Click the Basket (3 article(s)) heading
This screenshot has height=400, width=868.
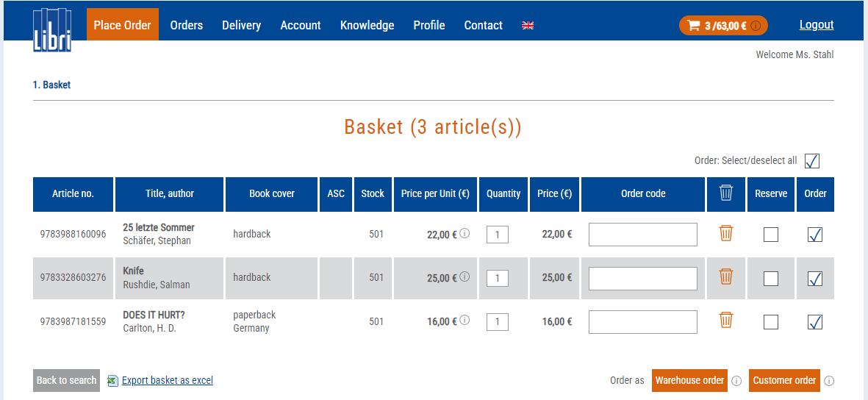coord(433,127)
